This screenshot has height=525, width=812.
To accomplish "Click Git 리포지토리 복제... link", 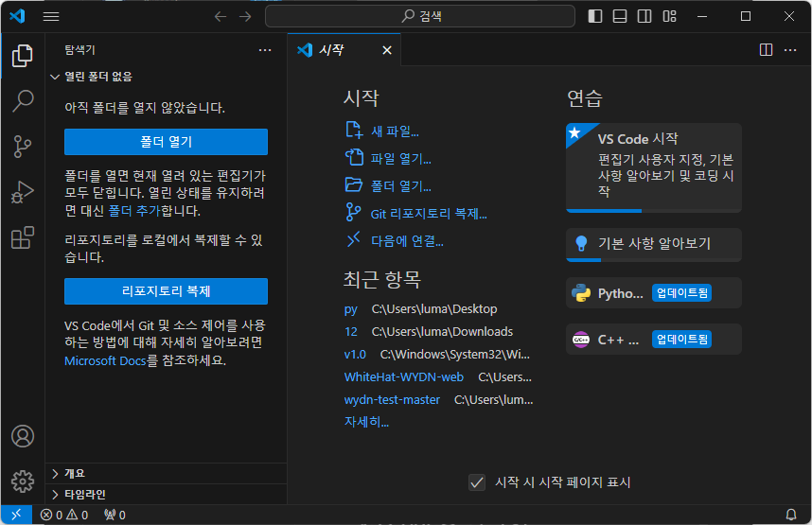I will [416, 214].
